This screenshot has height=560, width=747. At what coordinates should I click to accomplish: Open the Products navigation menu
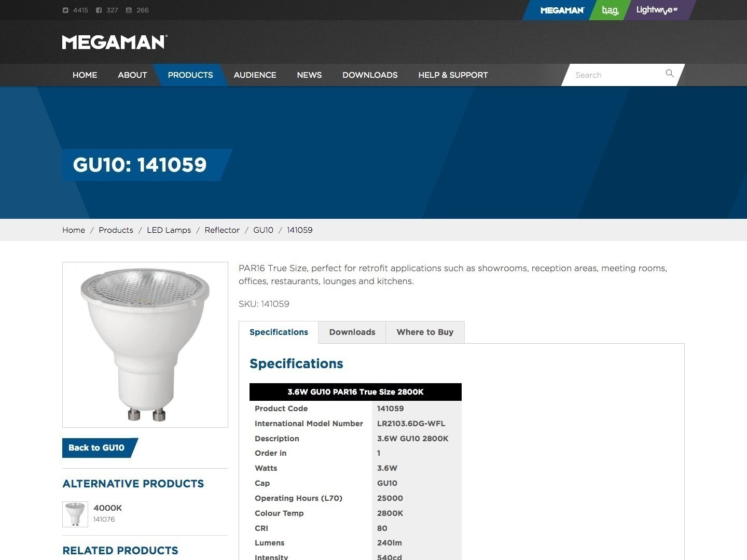coord(190,75)
